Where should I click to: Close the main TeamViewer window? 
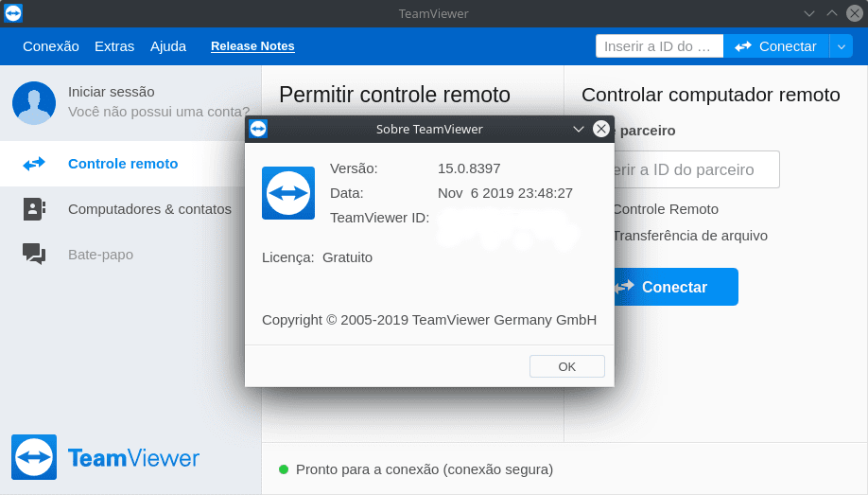point(855,13)
